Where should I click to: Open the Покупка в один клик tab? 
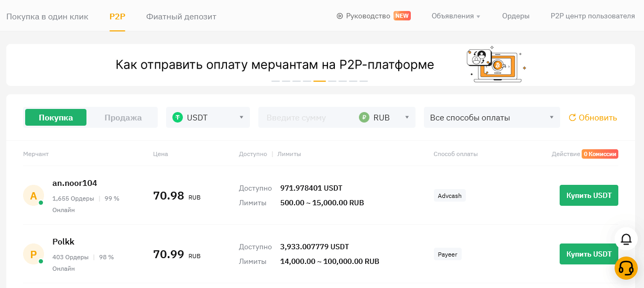[47, 17]
